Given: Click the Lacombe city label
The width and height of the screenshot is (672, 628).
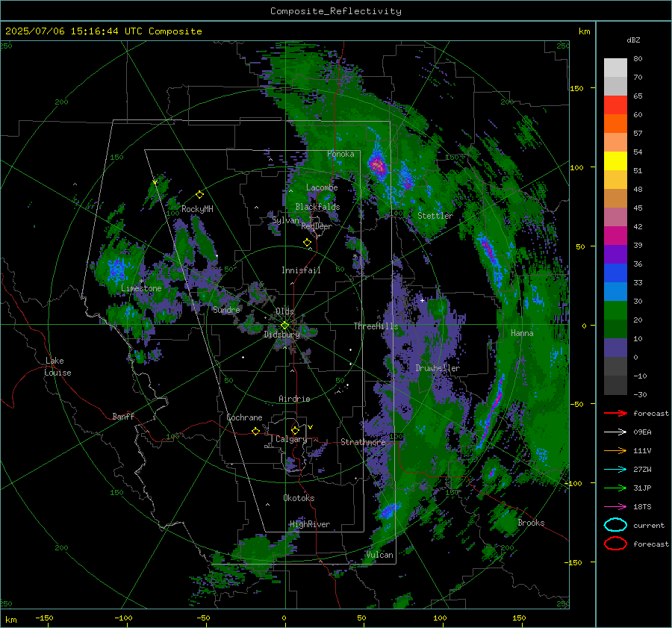Looking at the screenshot, I should 322,187.
